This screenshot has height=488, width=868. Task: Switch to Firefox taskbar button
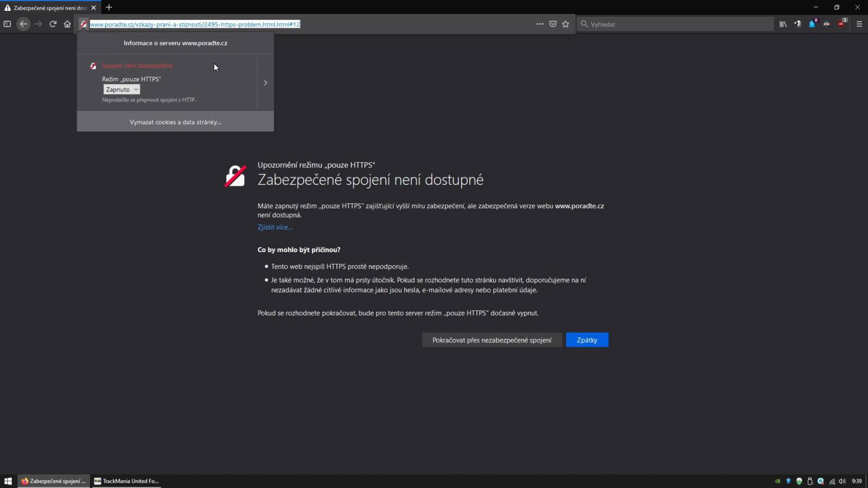(x=54, y=481)
